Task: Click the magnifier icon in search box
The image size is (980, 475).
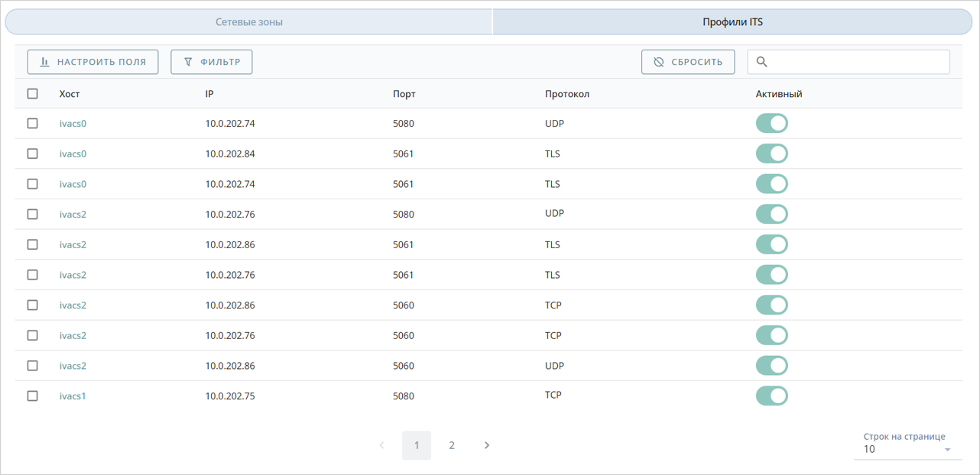Action: (761, 62)
